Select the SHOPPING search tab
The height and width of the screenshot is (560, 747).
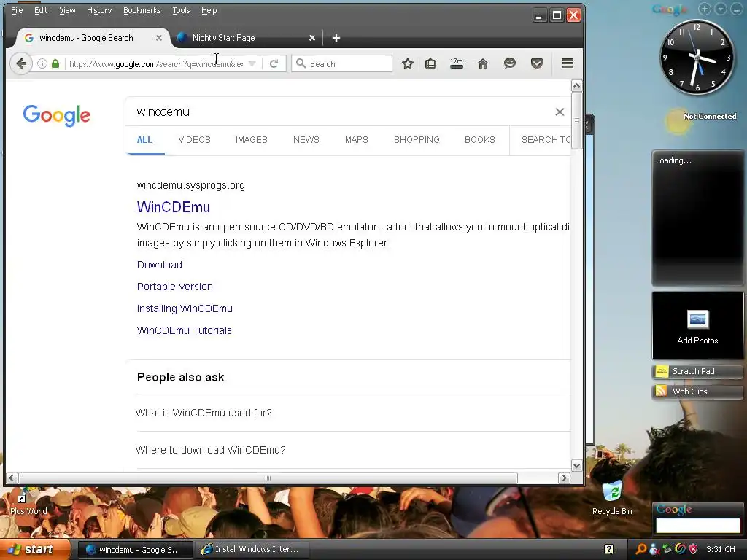[x=417, y=139]
